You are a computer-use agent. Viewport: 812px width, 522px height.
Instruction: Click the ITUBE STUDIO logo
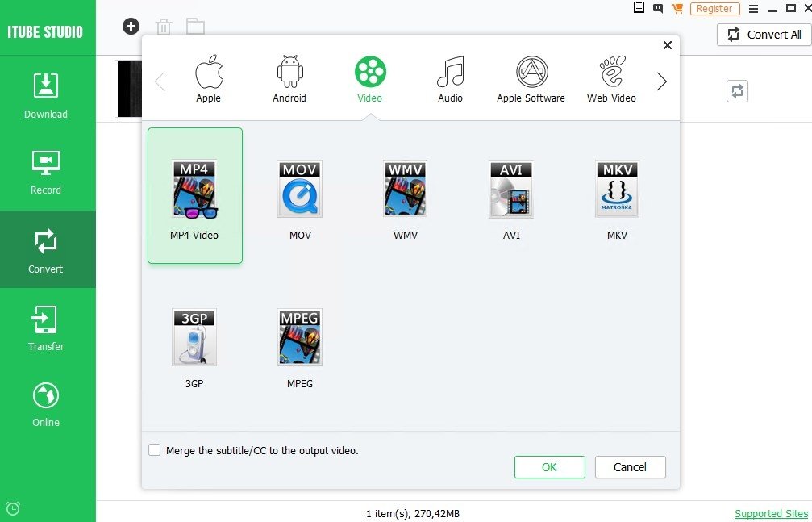coord(45,31)
